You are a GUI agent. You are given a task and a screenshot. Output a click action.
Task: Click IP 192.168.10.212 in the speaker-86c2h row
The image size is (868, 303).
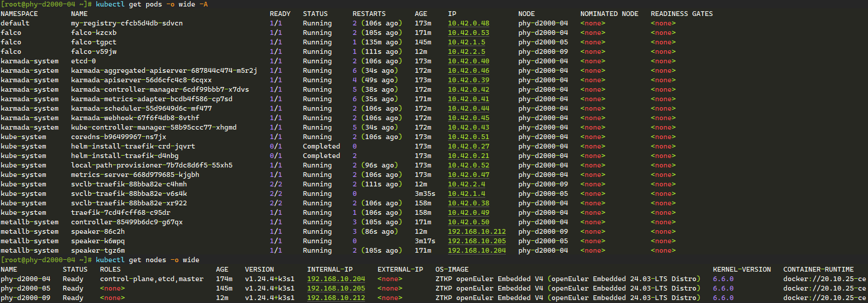pos(476,231)
